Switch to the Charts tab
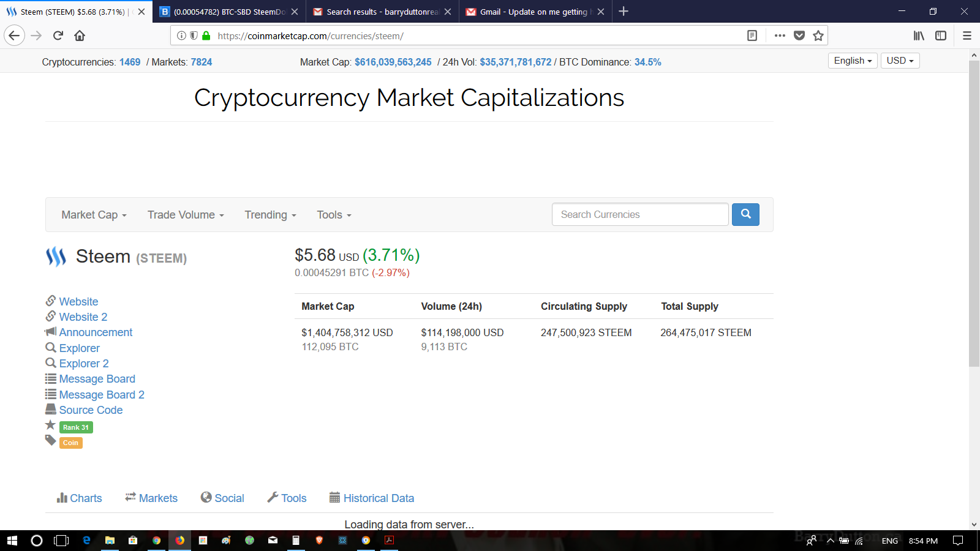This screenshot has height=551, width=980. click(79, 498)
